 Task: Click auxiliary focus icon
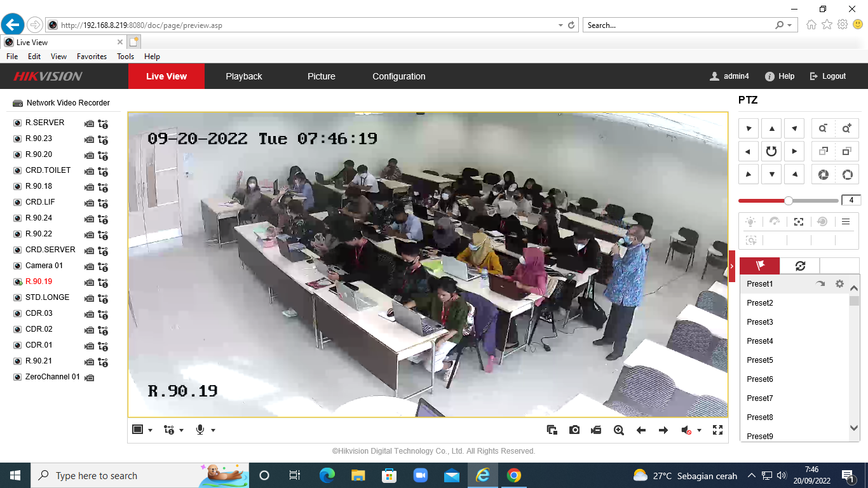[799, 222]
